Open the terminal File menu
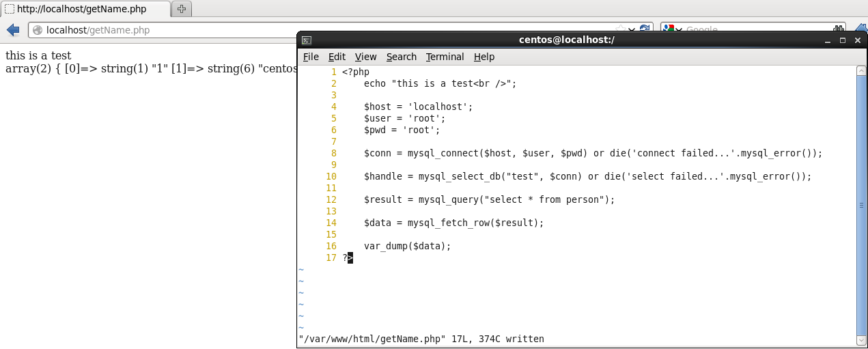The height and width of the screenshot is (349, 868). pos(311,57)
